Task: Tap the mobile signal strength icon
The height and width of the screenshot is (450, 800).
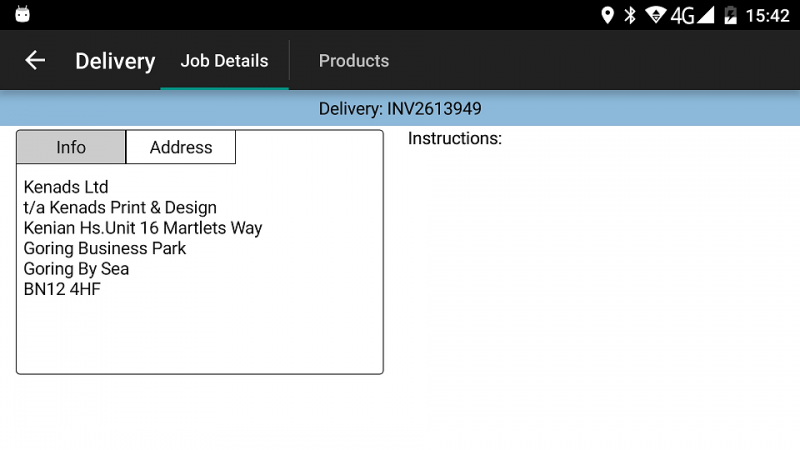Action: point(706,15)
